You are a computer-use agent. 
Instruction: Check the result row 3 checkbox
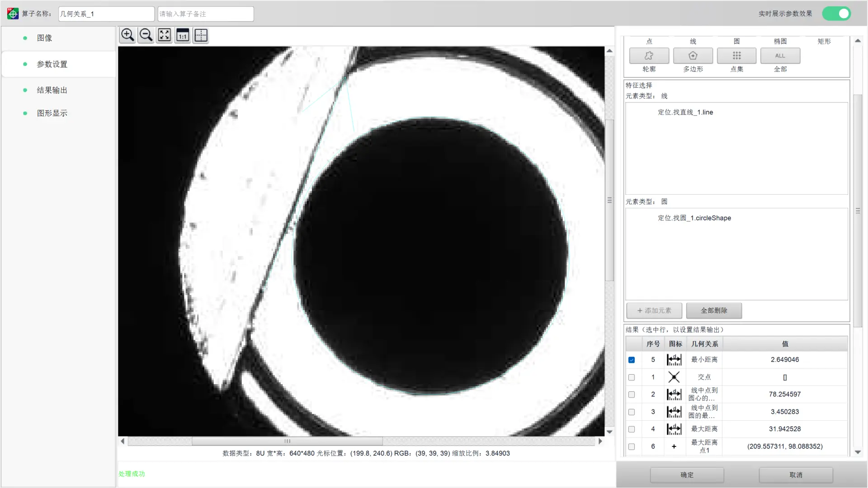pyautogui.click(x=632, y=412)
